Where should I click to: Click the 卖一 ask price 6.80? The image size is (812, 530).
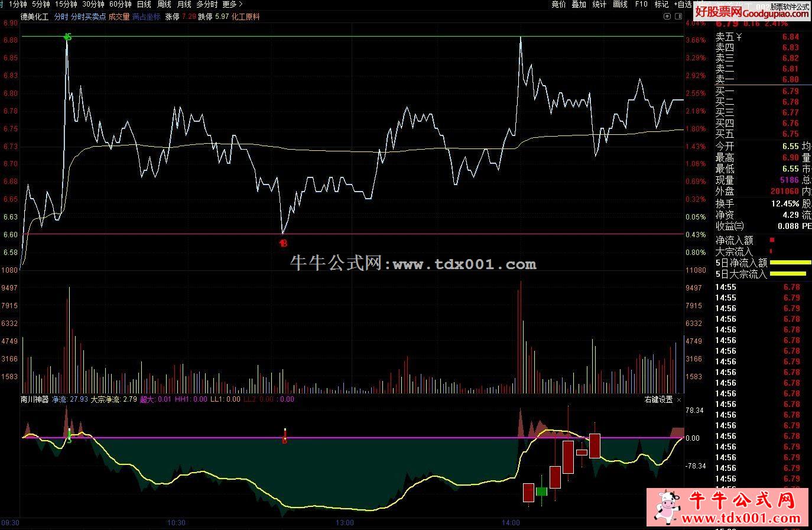point(790,79)
